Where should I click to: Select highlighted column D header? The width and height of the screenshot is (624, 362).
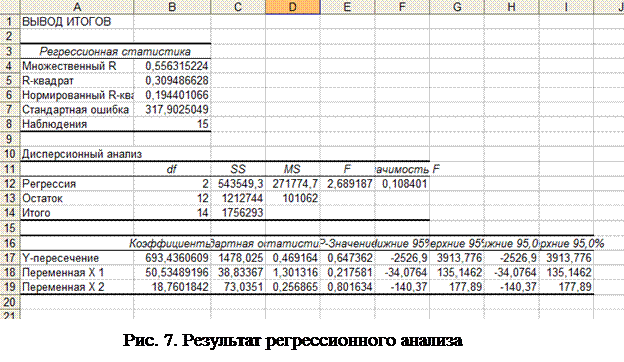click(292, 7)
